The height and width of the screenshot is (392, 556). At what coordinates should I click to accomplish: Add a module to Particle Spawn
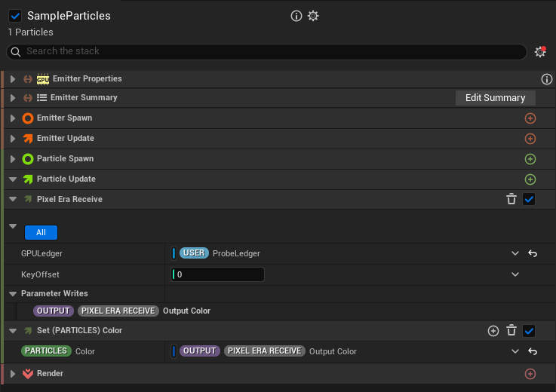tap(530, 159)
